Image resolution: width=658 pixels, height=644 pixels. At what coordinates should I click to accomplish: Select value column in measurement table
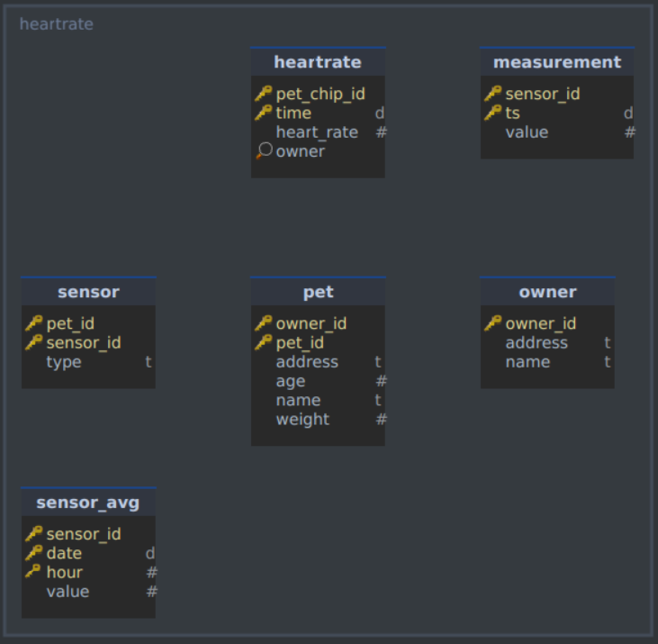tap(557, 132)
